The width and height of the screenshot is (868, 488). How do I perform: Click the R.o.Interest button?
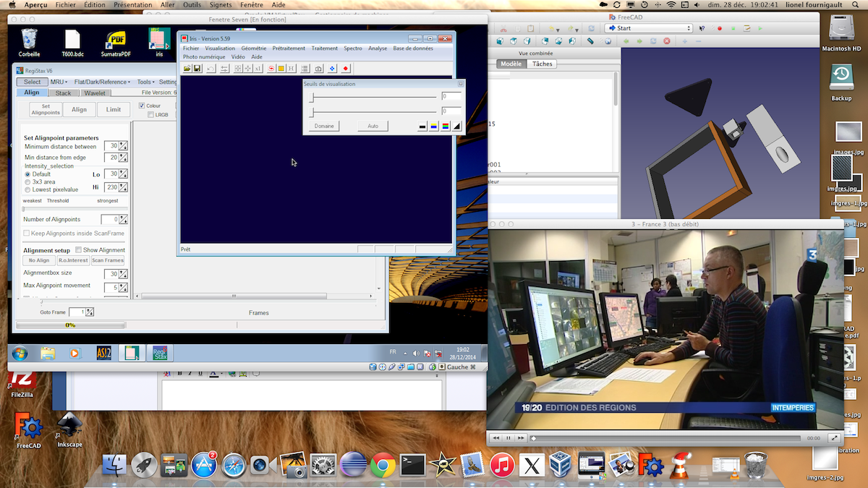(73, 260)
